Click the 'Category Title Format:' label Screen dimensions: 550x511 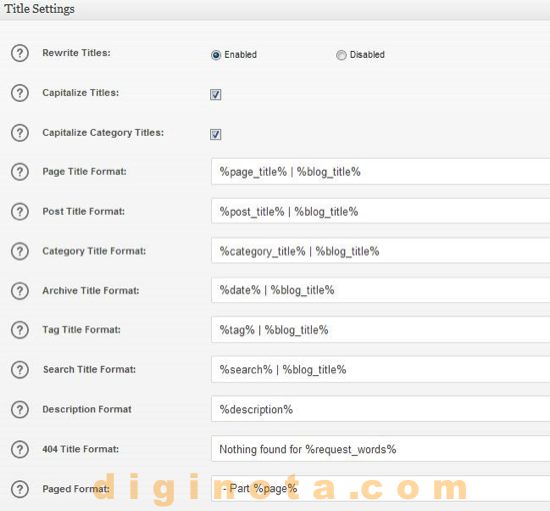94,251
